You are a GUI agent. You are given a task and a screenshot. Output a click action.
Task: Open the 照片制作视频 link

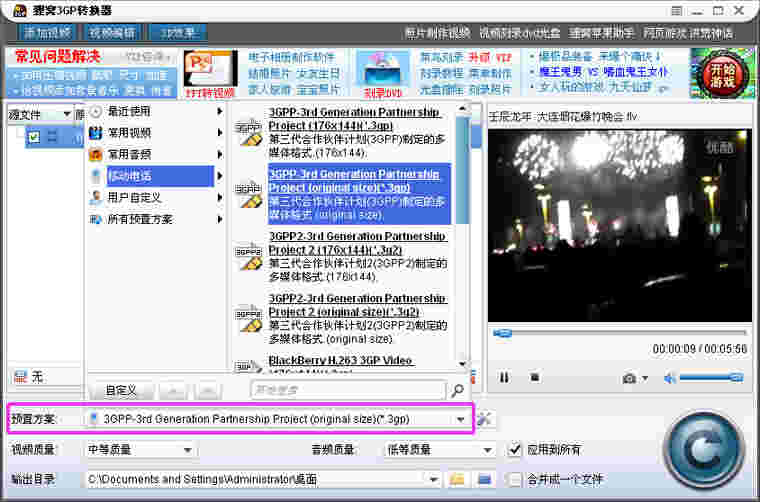(438, 33)
